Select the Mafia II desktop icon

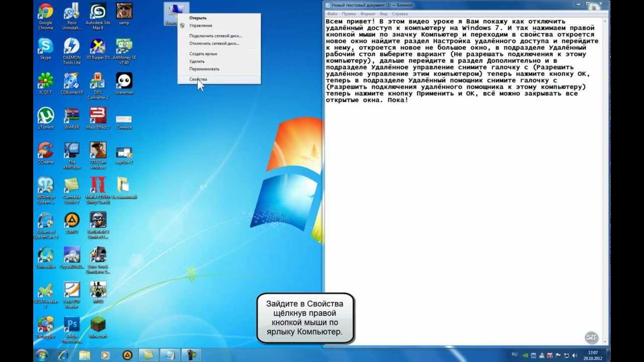pyautogui.click(x=98, y=191)
